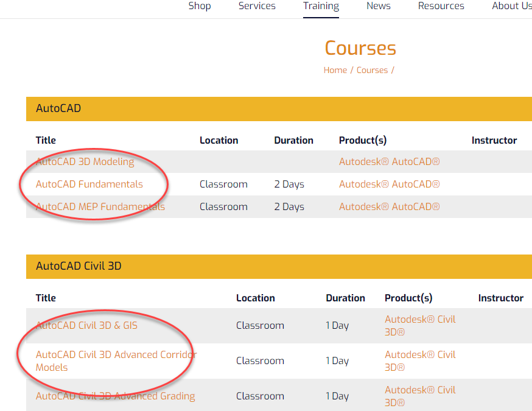Select the Training navigation tab

[x=321, y=6]
